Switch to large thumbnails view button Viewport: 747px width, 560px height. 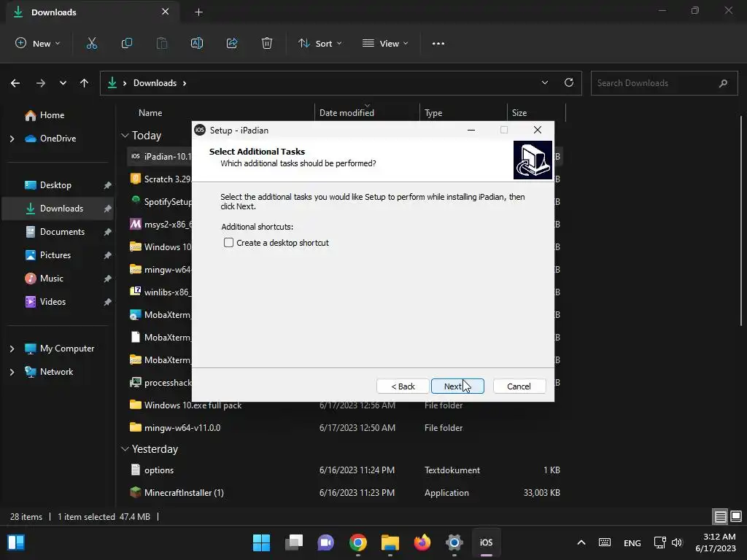(736, 517)
